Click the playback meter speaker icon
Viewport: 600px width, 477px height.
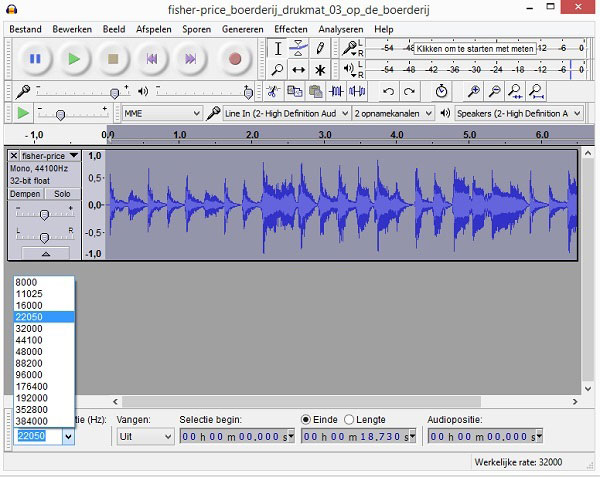click(348, 69)
